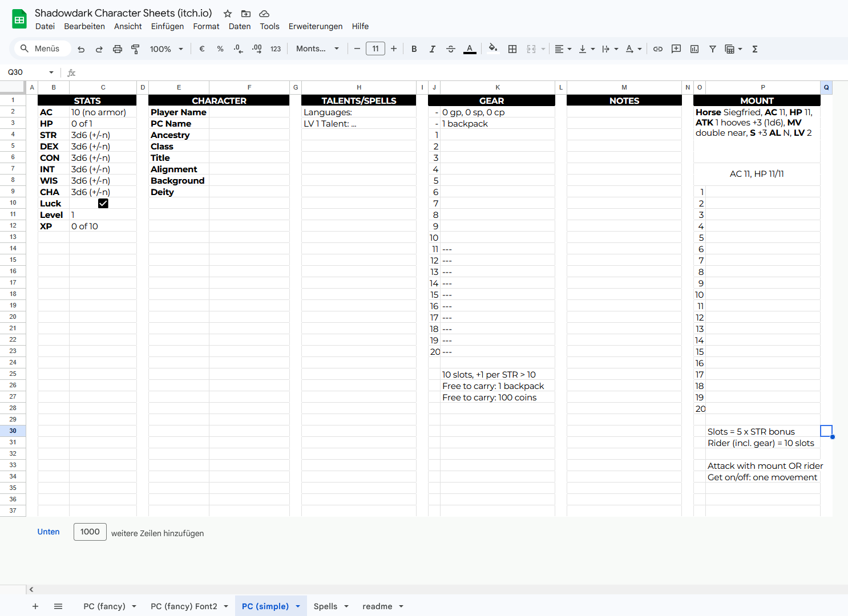Switch to the PC (fancy) sheet tab

coord(104,606)
